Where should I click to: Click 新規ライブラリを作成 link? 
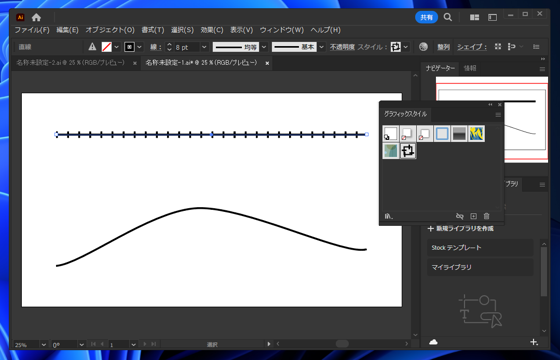pos(461,229)
